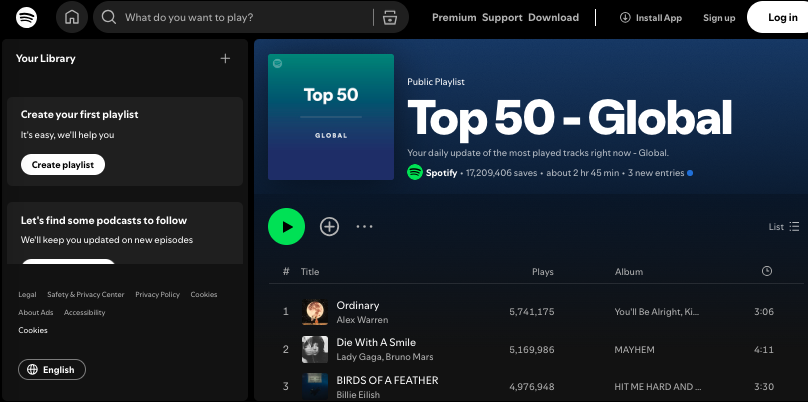Play the Top 50 - Global playlist
The width and height of the screenshot is (808, 402).
(x=287, y=227)
